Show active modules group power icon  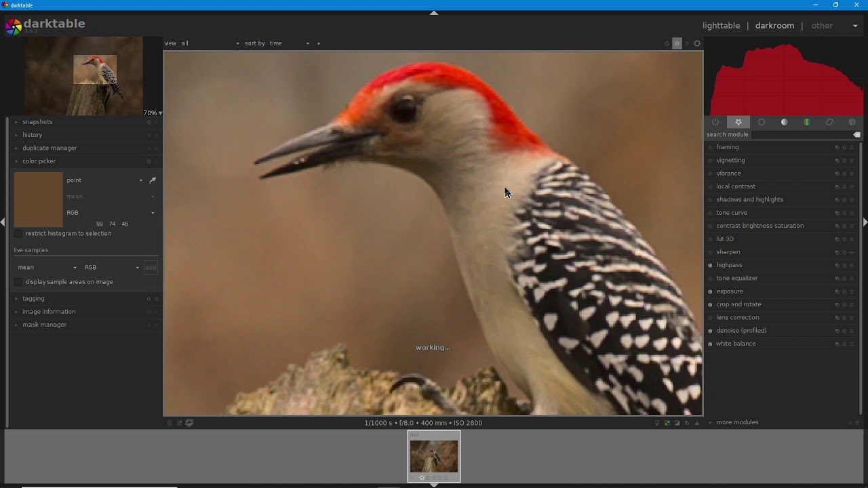715,122
